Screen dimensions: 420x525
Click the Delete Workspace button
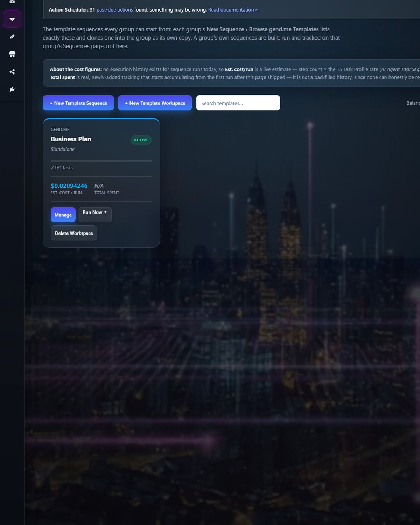[74, 233]
